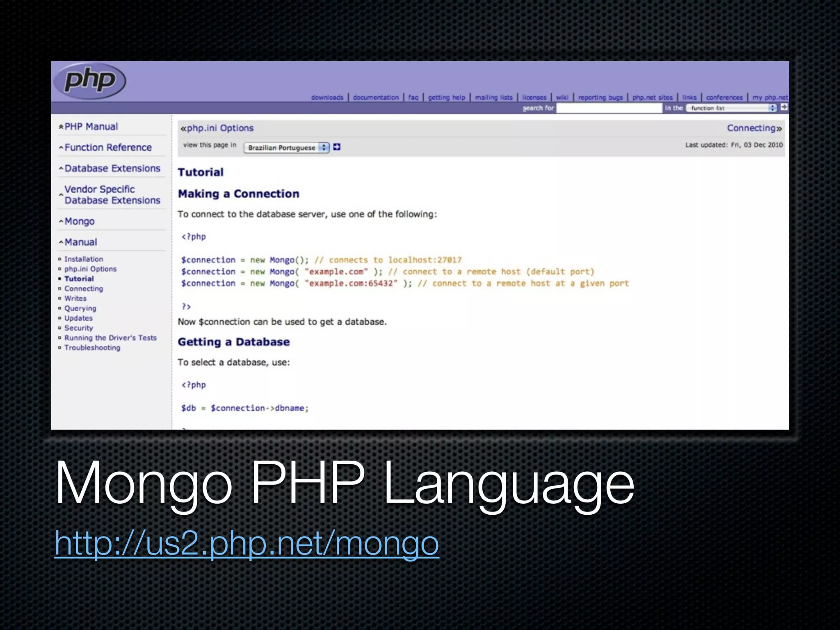Go to previous page «php.ini Options
Screen dimensions: 840x630
coord(217,128)
